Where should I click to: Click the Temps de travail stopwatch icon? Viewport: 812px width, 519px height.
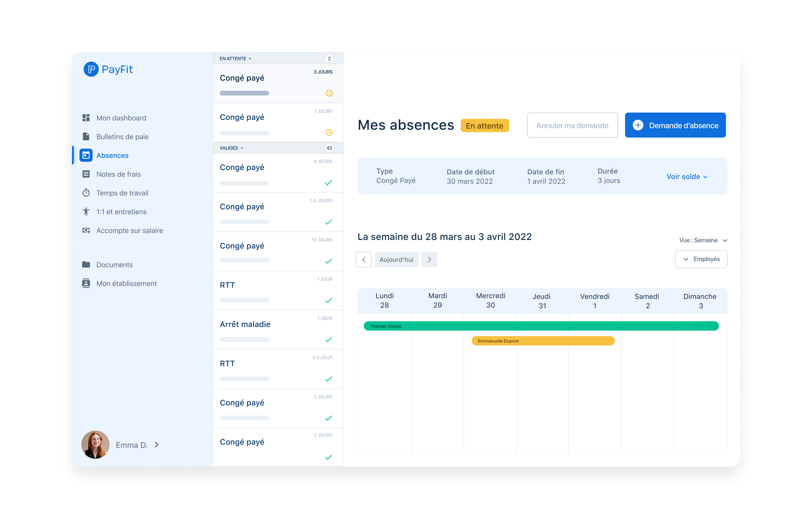[x=86, y=193]
